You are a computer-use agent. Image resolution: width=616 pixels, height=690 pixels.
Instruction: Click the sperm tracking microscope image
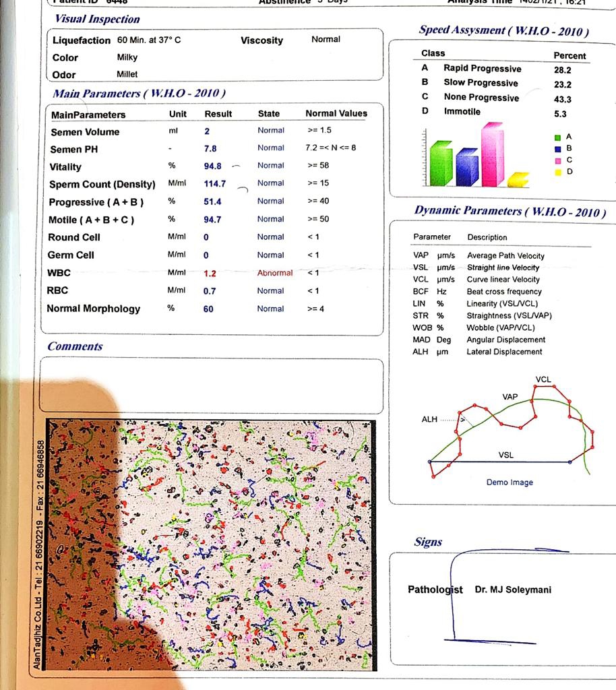tap(211, 544)
